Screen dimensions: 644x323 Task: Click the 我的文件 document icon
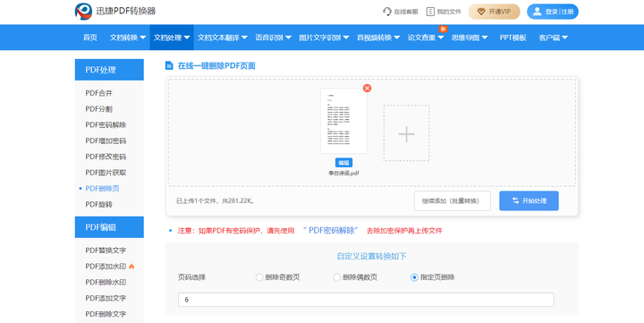(x=430, y=12)
